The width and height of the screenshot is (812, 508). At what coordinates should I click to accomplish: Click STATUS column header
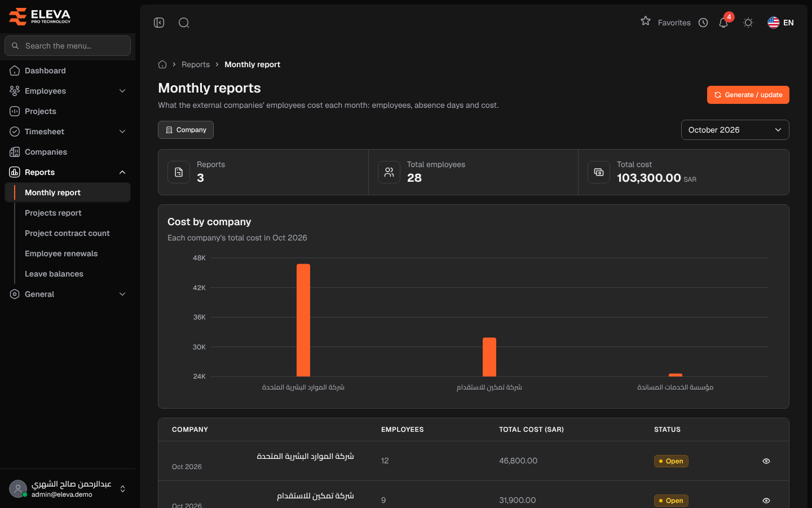pyautogui.click(x=667, y=430)
